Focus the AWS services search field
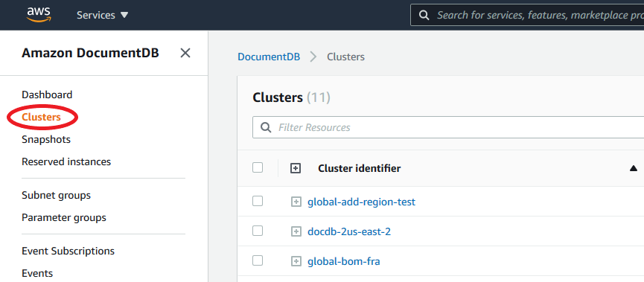The image size is (644, 282). click(x=527, y=15)
